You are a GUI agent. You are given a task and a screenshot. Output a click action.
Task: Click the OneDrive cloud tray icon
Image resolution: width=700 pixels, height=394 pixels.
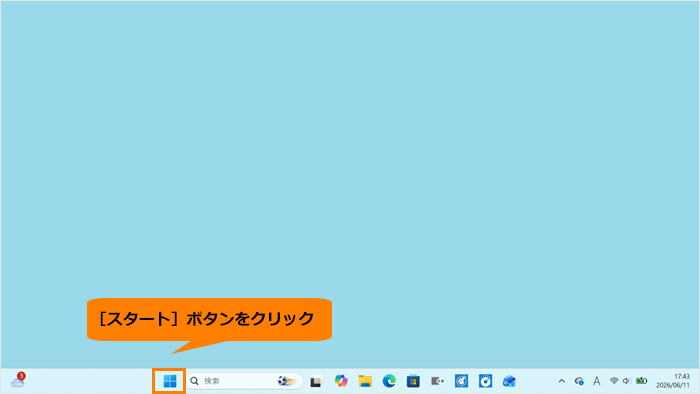coord(579,381)
